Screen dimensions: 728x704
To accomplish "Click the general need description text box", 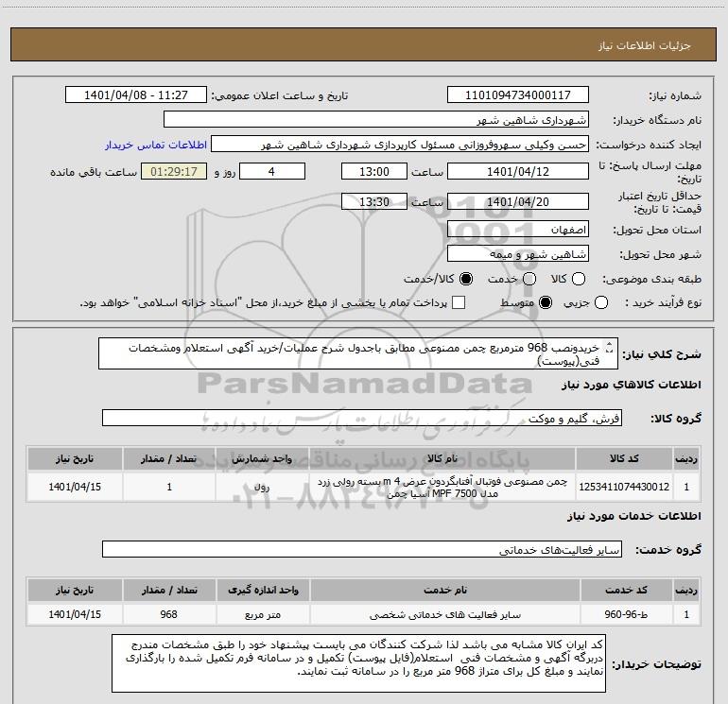I will (x=358, y=353).
